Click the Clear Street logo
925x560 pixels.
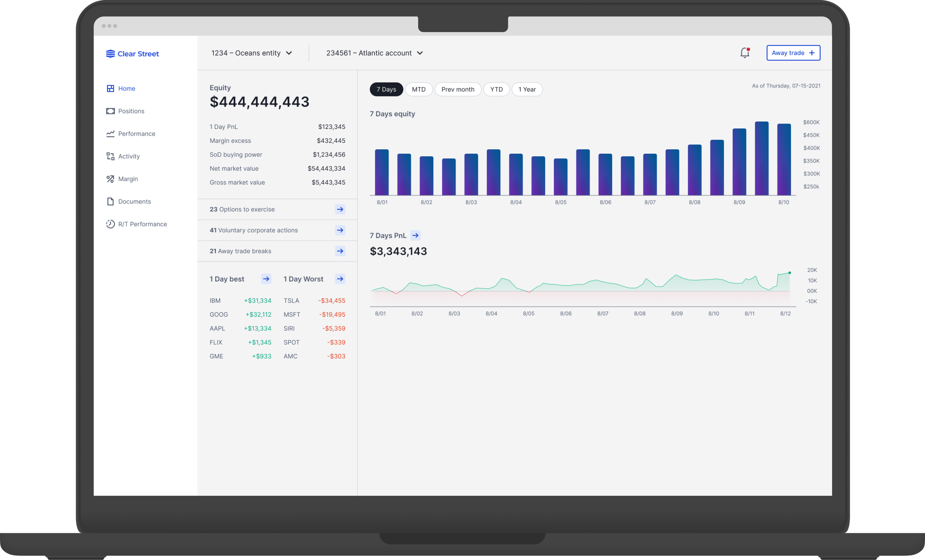(x=132, y=54)
